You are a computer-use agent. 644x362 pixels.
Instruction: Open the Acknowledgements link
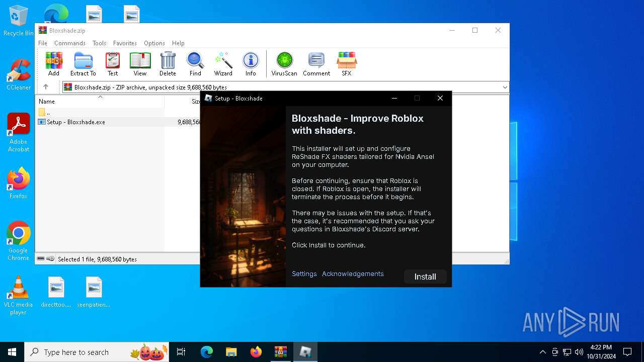click(x=353, y=274)
